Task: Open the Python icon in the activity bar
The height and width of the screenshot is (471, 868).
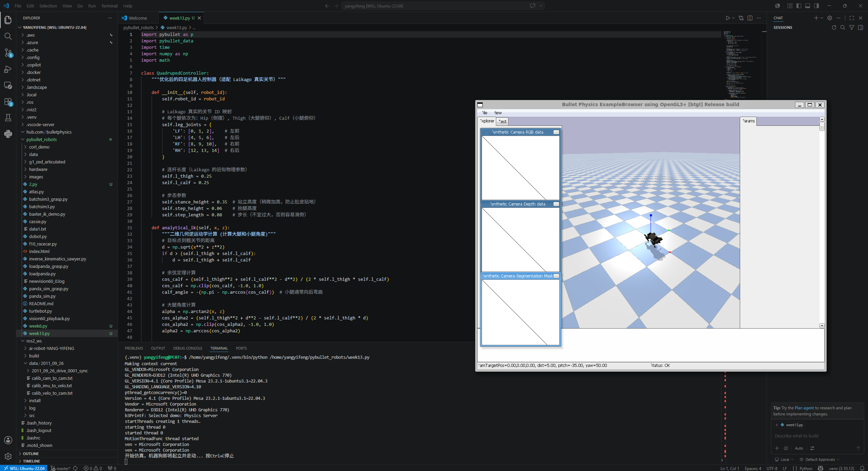Action: click(8, 134)
